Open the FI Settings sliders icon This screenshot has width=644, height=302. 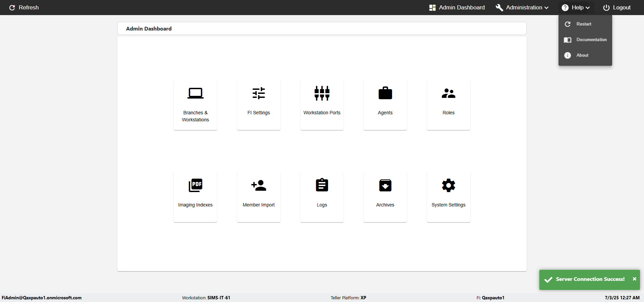tap(259, 93)
